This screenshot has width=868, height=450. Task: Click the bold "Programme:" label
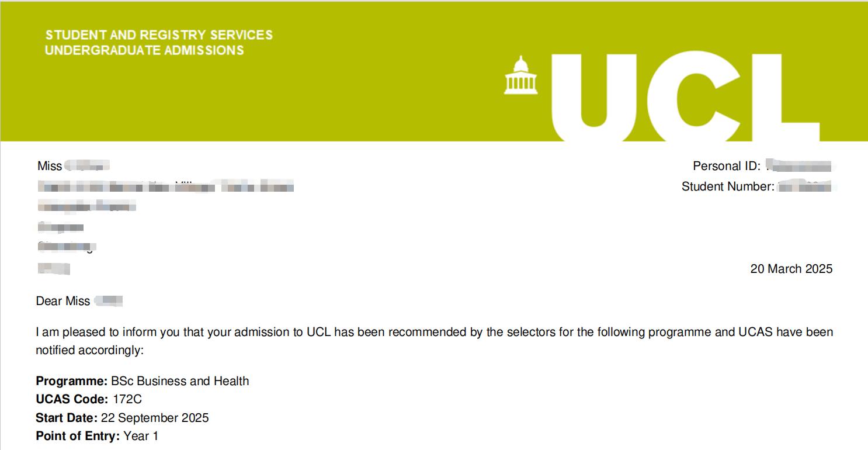pos(71,381)
